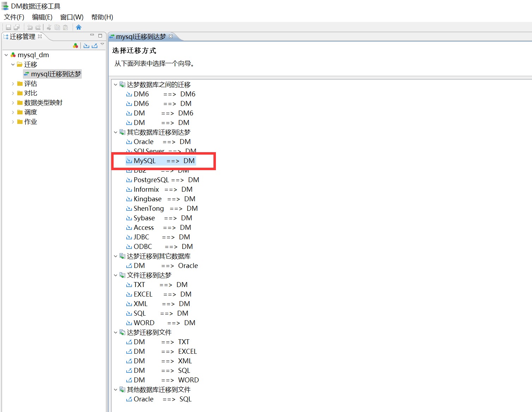Collapse the 文件迁移到达梦 group
532x412 pixels.
pyautogui.click(x=115, y=275)
